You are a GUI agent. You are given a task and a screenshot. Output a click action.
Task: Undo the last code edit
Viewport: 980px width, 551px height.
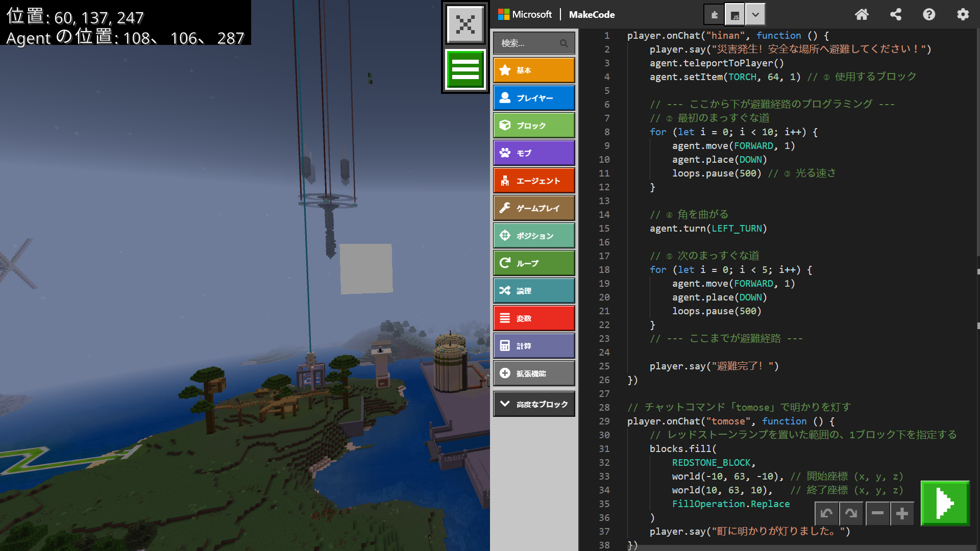826,513
